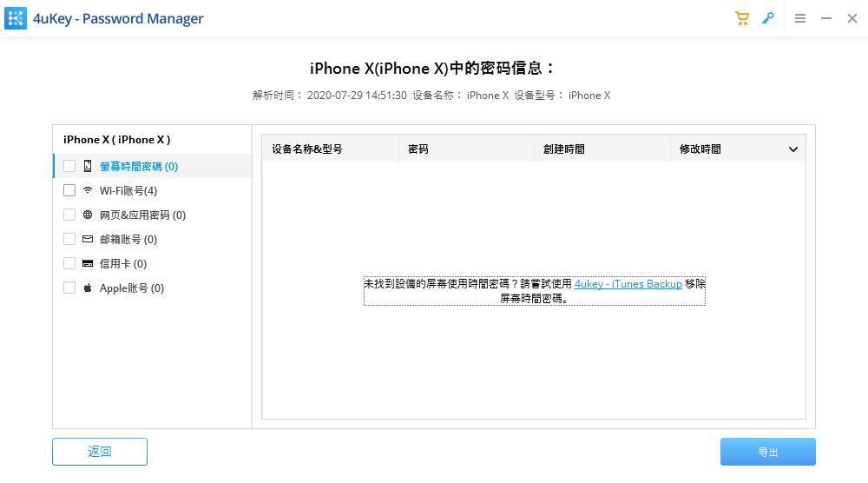Sort by 創建時間 column header

click(x=602, y=149)
